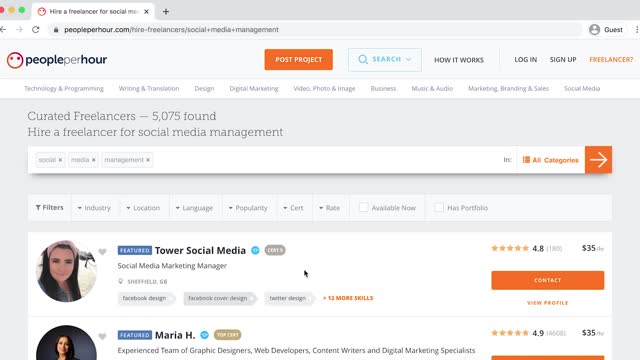The width and height of the screenshot is (640, 360).
Task: Click the 'facebook design' skill tag
Action: 146,298
